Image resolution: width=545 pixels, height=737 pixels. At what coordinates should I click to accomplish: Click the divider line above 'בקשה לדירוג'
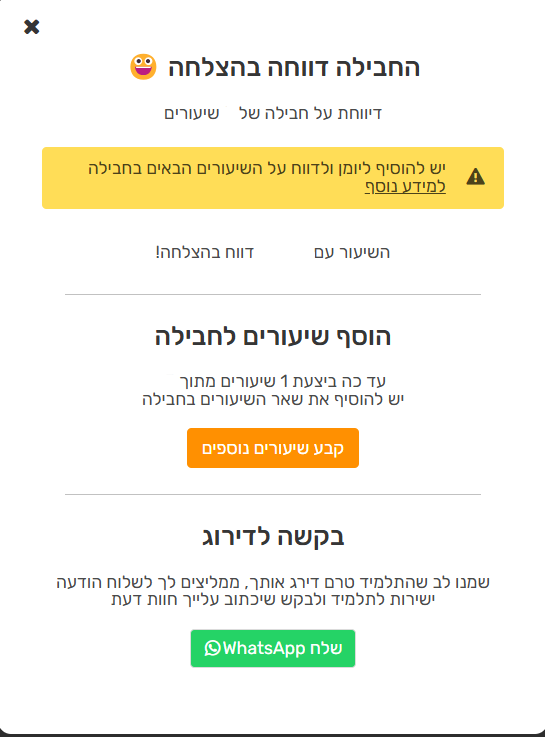[x=273, y=494]
